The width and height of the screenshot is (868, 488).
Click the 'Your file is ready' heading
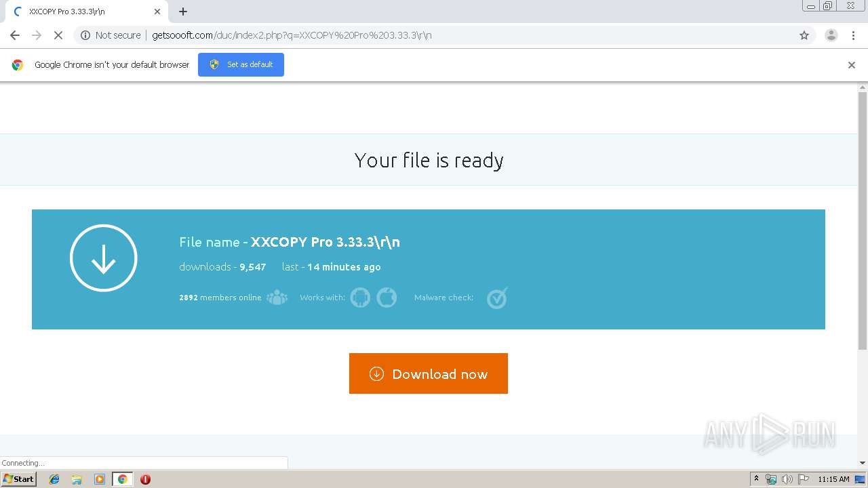(x=429, y=161)
